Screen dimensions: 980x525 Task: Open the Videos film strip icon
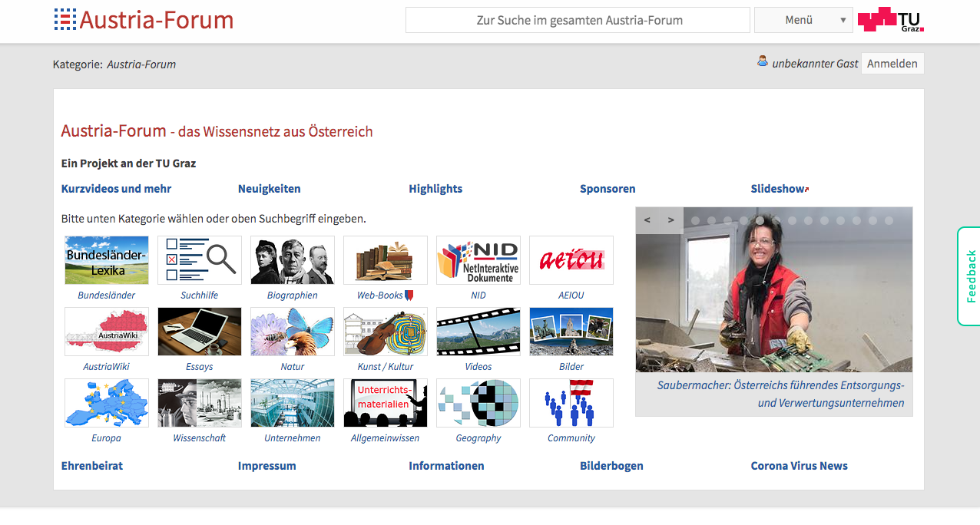pos(478,332)
